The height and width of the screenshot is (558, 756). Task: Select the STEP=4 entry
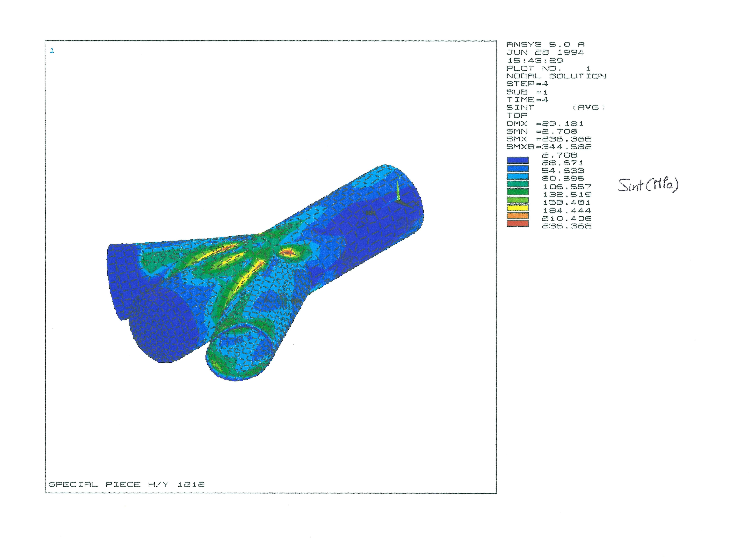tap(527, 84)
